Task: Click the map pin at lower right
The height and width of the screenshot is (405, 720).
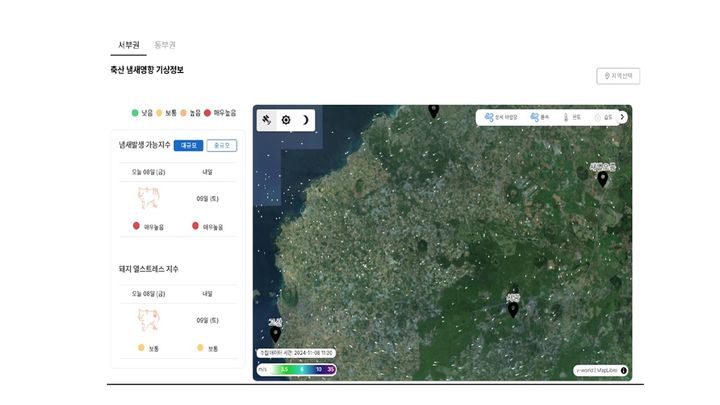Action: coord(513,309)
